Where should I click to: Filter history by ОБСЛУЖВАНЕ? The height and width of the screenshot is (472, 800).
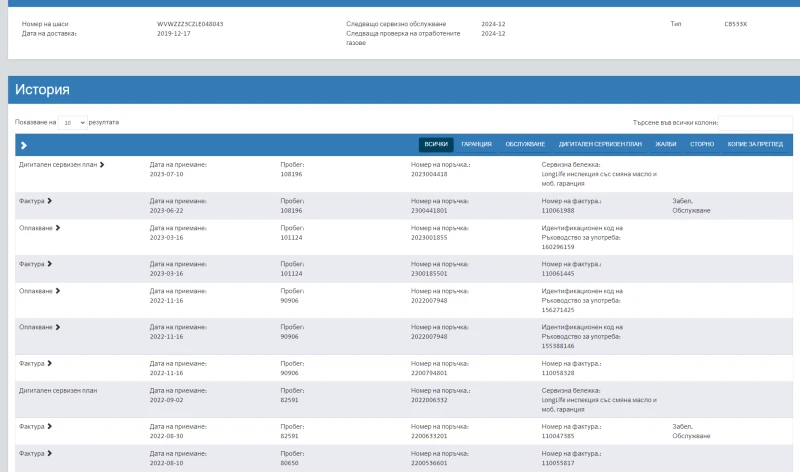tap(524, 145)
